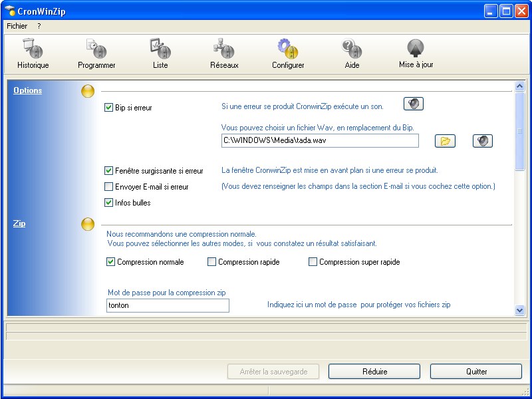
Task: Open the Fichier menu
Action: click(x=17, y=26)
